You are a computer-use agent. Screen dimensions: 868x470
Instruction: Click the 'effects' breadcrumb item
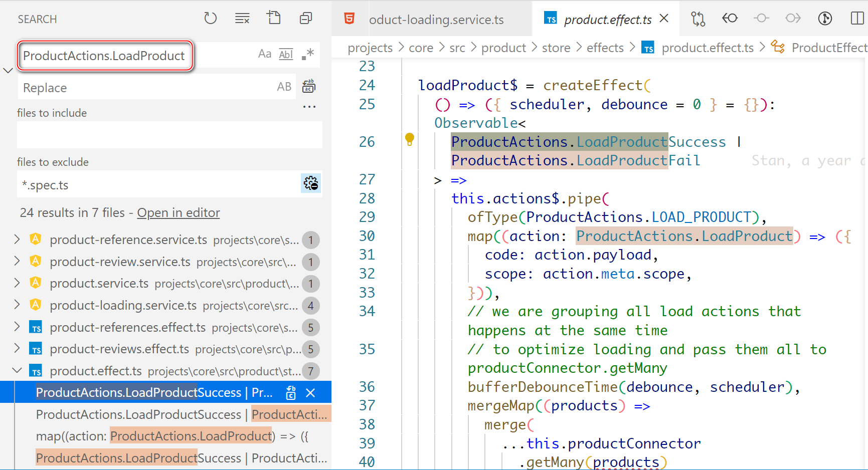pos(605,48)
